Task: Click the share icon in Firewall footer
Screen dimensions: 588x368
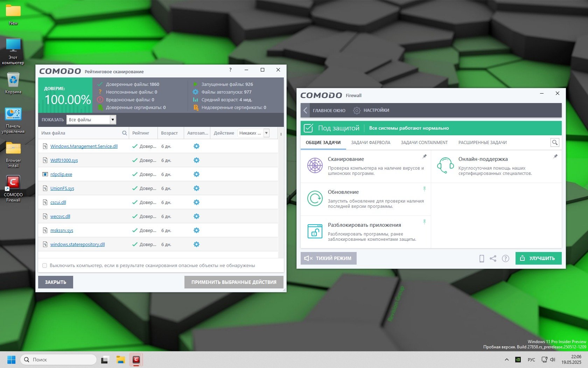Action: [x=493, y=259]
